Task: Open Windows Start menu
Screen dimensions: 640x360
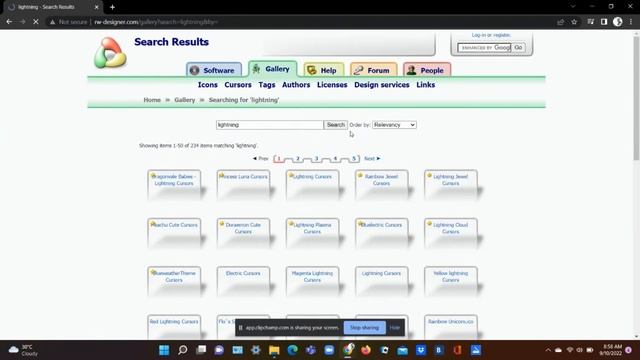Action: 164,350
